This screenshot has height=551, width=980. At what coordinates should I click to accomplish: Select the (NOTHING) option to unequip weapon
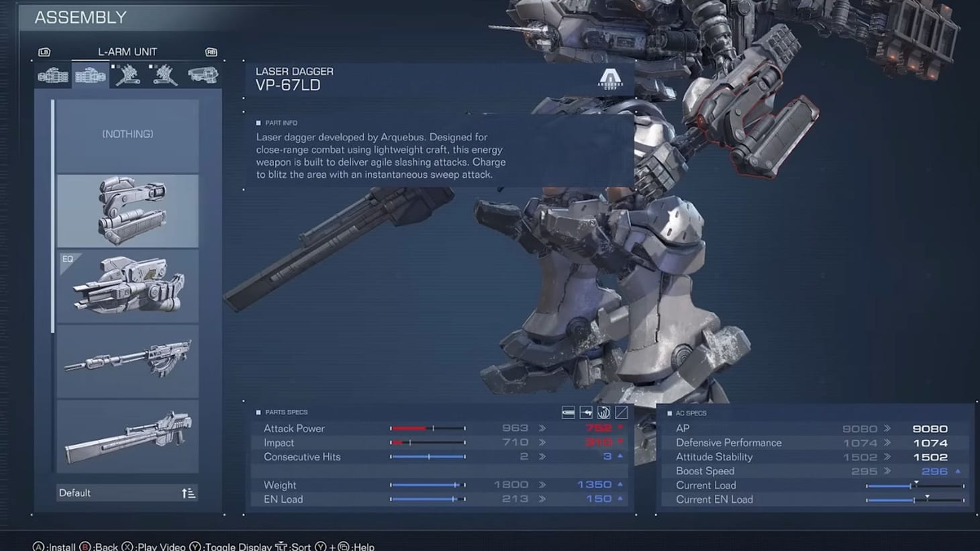click(x=127, y=134)
